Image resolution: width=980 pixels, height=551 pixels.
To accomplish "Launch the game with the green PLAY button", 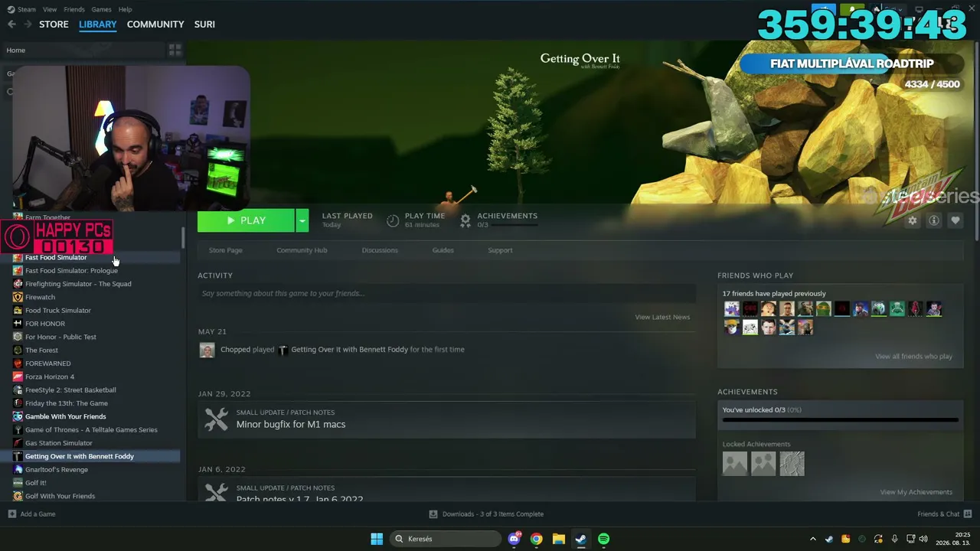I will 246,220.
